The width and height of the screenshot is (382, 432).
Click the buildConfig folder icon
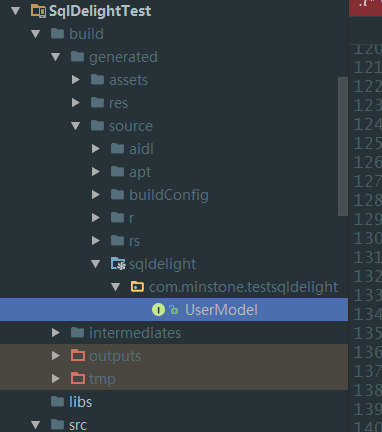click(x=117, y=194)
